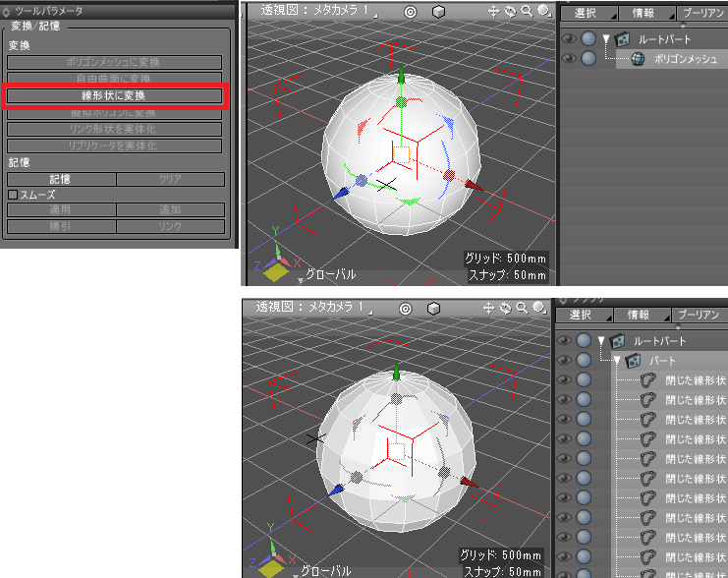Open the 情報 menu in lower browser
Screen dimensions: 728x578
coord(642,315)
